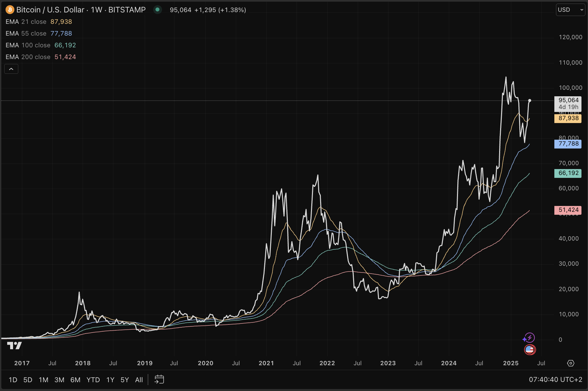Click the blue 77,788 EMA price label
The height and width of the screenshot is (391, 588).
coord(568,144)
